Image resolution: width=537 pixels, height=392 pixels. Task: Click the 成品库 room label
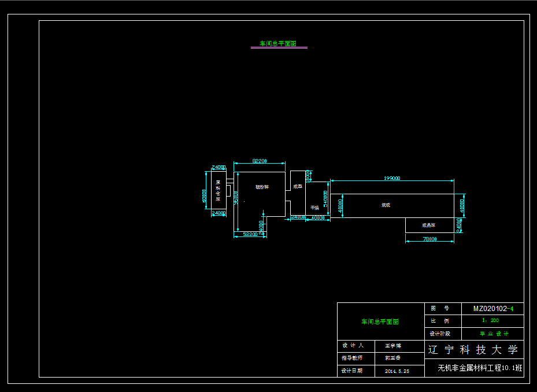[x=428, y=225]
